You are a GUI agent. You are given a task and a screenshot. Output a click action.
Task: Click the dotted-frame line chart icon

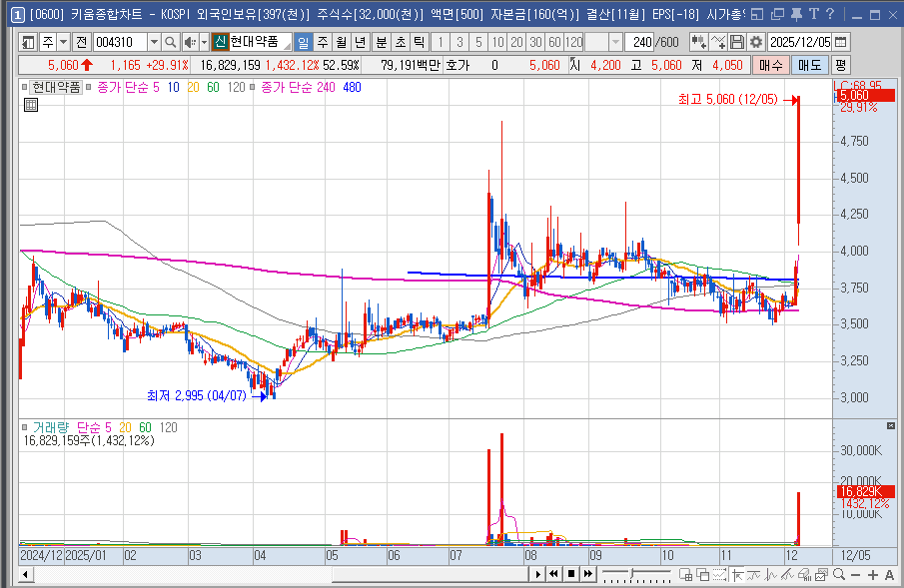719,574
